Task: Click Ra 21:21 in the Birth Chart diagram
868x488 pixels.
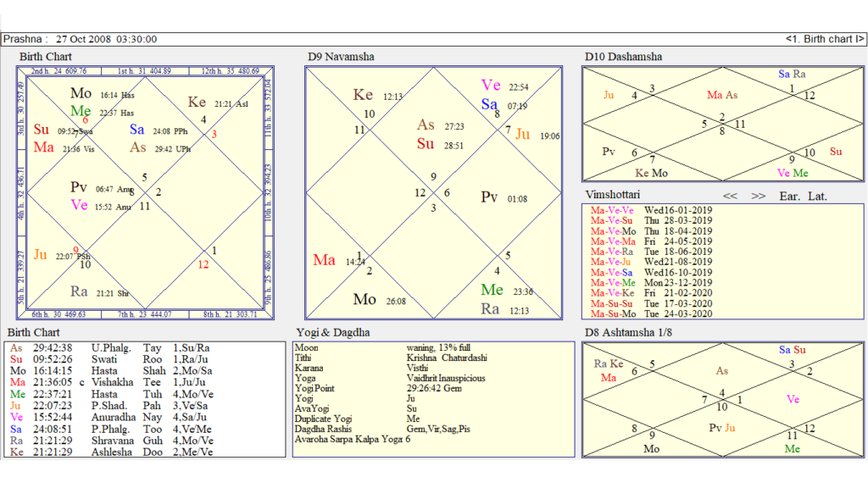Action: click(x=100, y=292)
